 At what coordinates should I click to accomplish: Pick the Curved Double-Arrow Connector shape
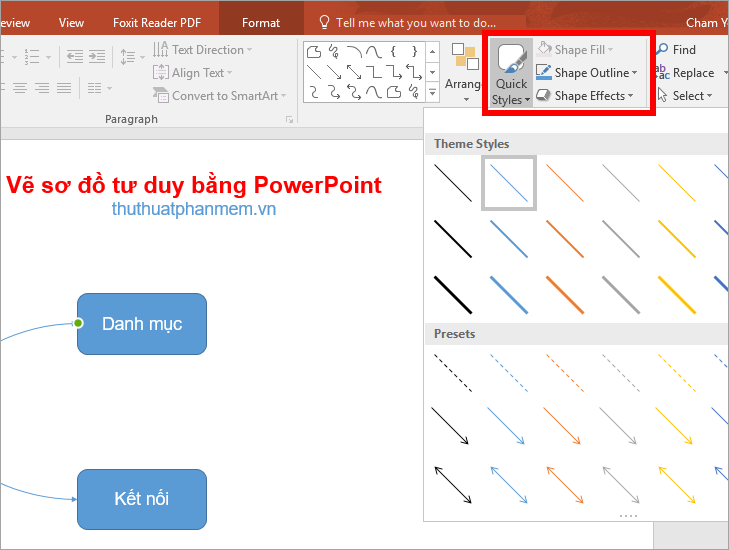coord(354,92)
